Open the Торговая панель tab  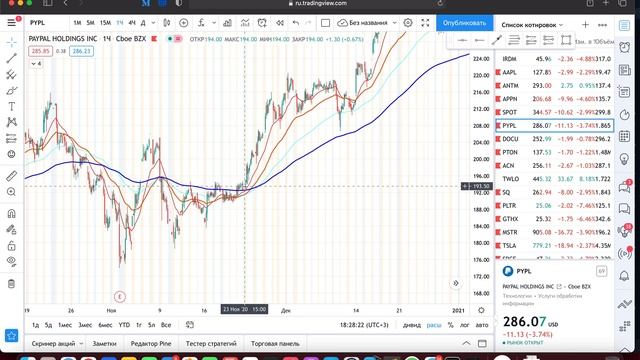pos(275,344)
